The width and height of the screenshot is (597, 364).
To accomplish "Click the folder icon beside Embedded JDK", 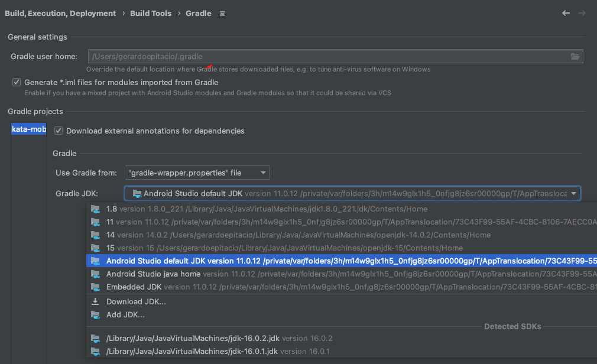I will coord(95,287).
